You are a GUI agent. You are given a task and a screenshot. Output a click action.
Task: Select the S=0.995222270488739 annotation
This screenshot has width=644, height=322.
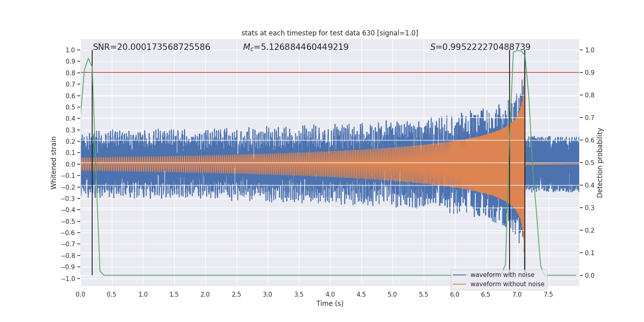pos(480,47)
